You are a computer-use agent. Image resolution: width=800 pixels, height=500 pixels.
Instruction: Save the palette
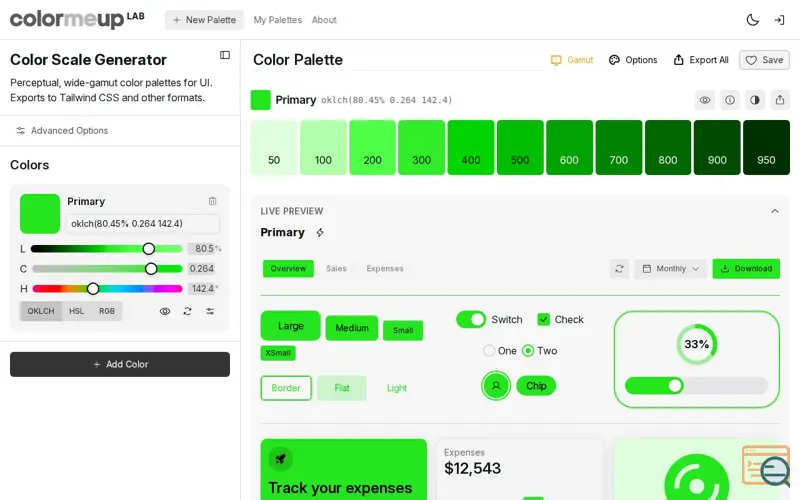[x=764, y=60]
